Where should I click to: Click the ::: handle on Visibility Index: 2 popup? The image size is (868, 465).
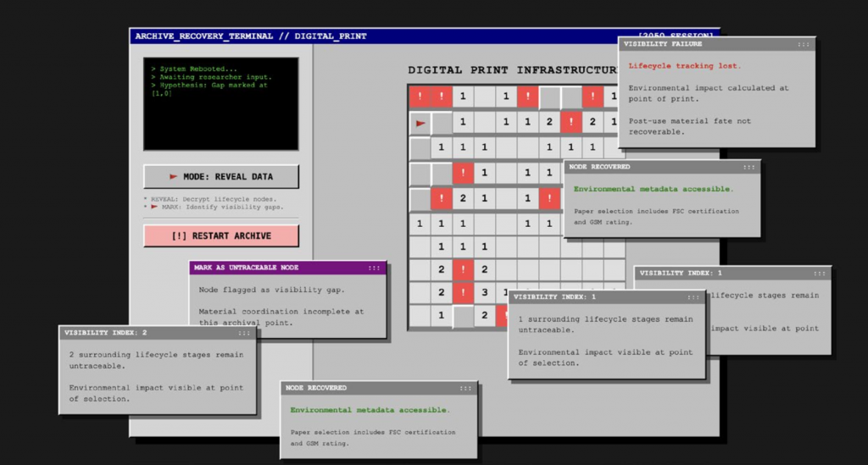(x=243, y=333)
